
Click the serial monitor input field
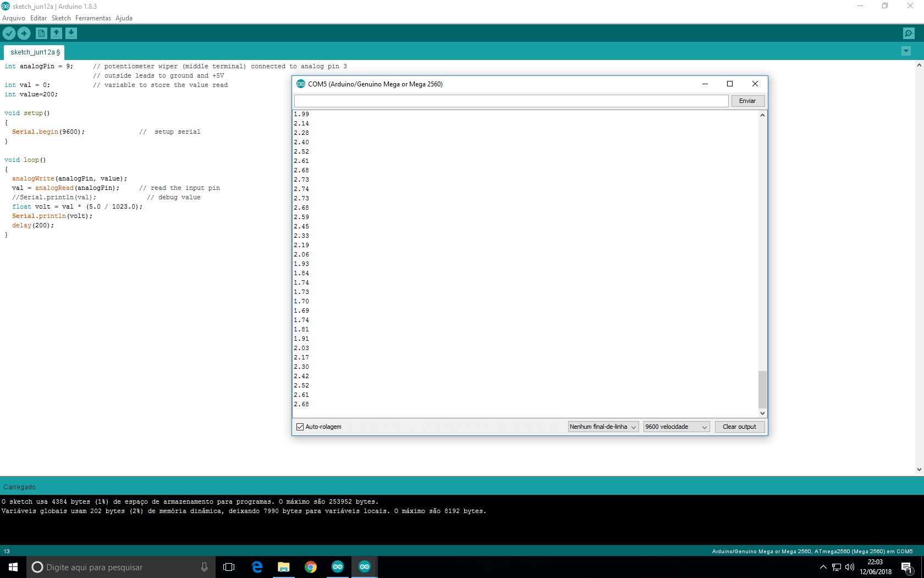(512, 101)
